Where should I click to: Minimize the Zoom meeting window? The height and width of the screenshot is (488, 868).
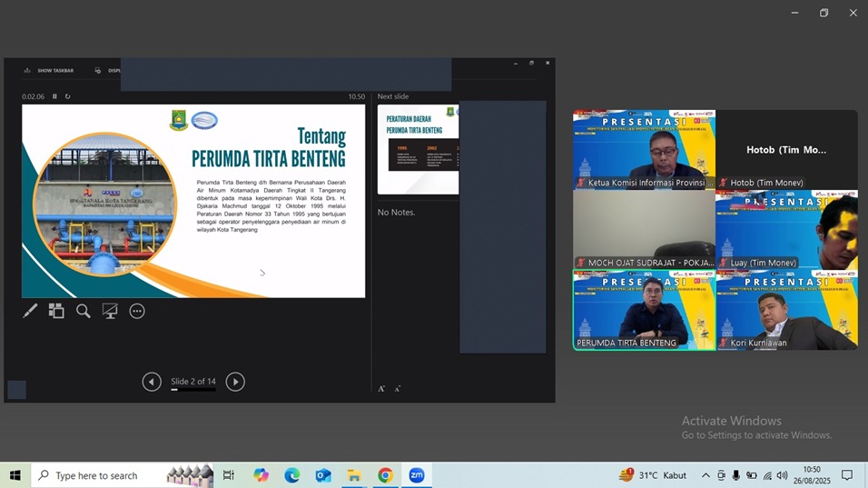tap(795, 13)
